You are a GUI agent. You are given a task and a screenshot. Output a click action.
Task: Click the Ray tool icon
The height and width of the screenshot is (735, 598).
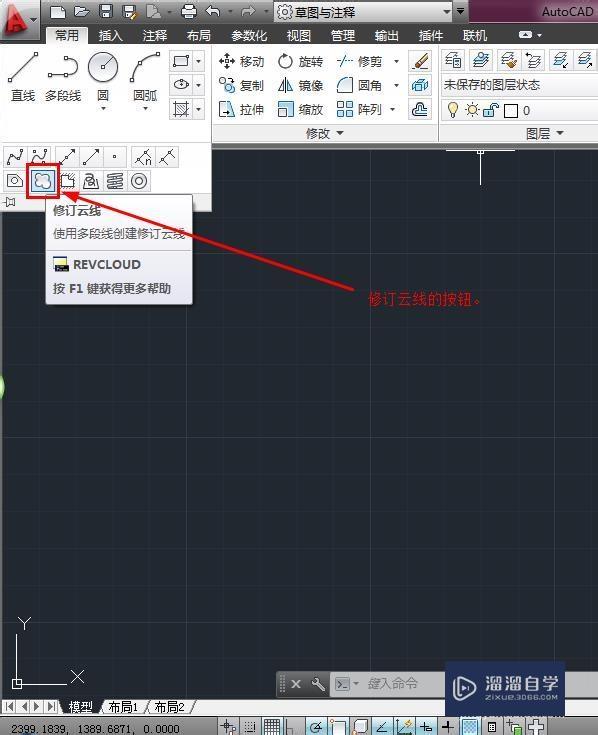[91, 157]
